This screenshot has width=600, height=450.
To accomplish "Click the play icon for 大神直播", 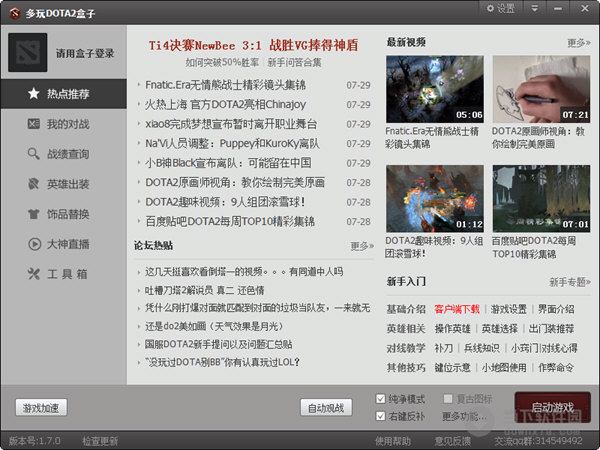I will point(34,244).
